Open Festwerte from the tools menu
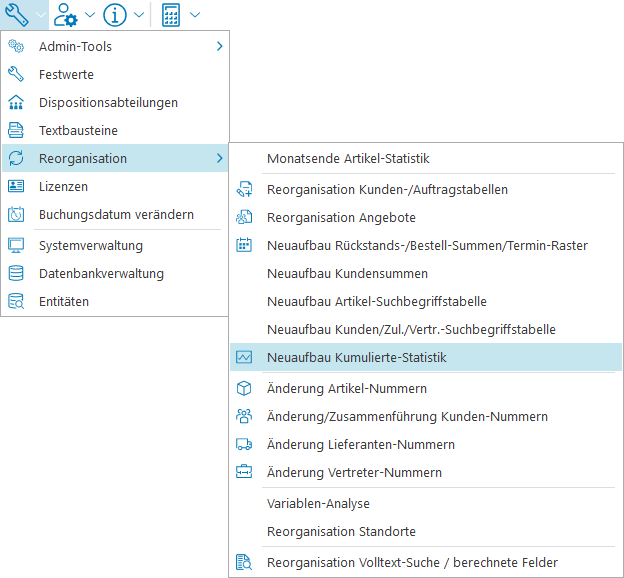Screen dimensions: 624x578 (x=66, y=74)
